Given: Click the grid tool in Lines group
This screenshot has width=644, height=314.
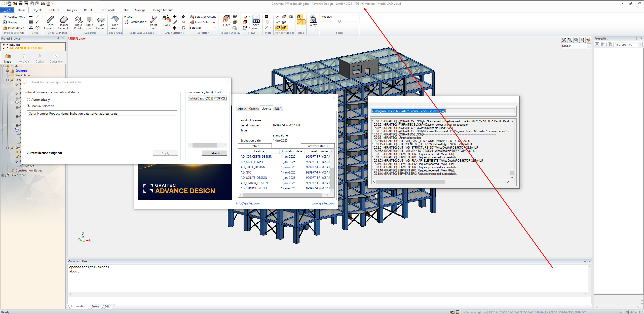Looking at the screenshot, I should pos(31,22).
